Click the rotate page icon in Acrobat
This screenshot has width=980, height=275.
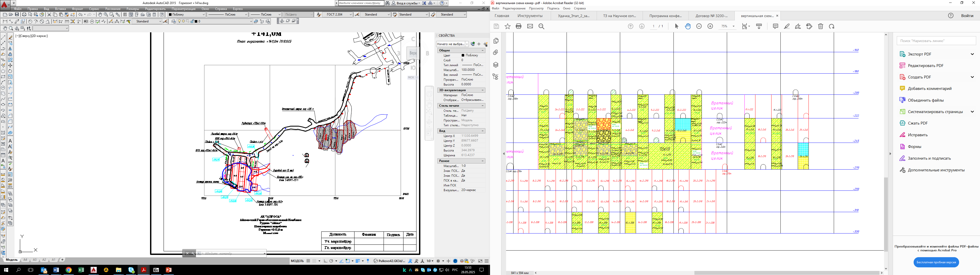[x=832, y=26]
